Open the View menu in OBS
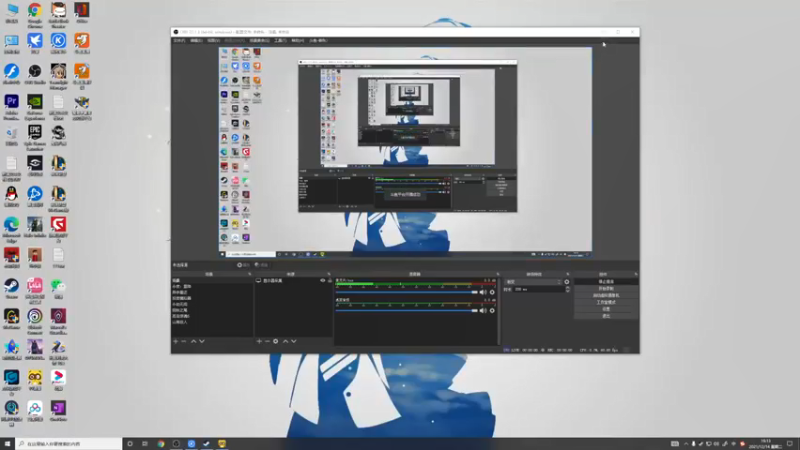Screen dimensions: 800x450 [x=214, y=40]
